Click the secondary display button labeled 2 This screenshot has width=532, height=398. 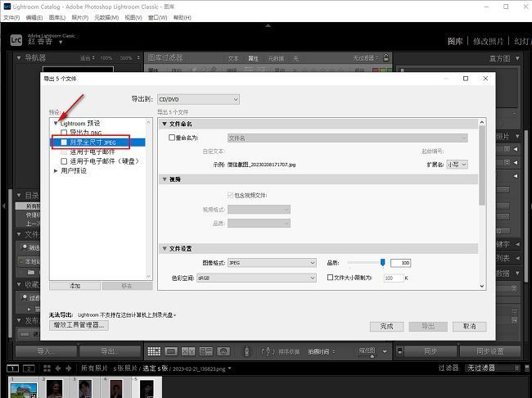point(29,369)
